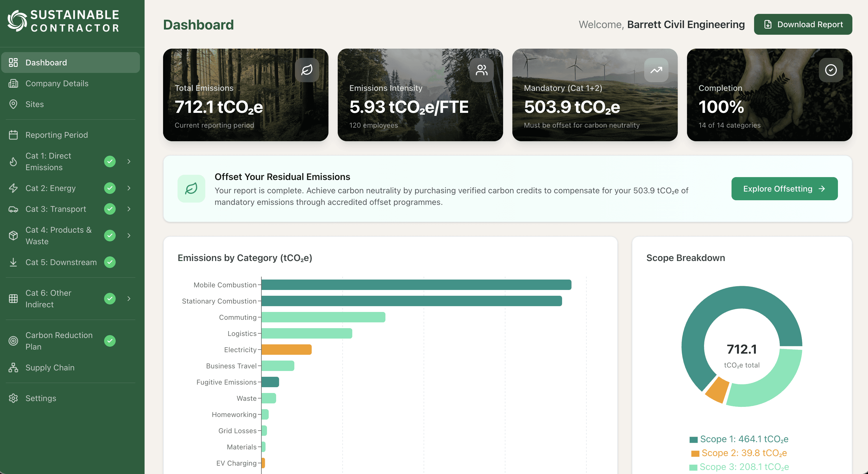The image size is (868, 474).
Task: Click the Download Report button
Action: [x=803, y=24]
